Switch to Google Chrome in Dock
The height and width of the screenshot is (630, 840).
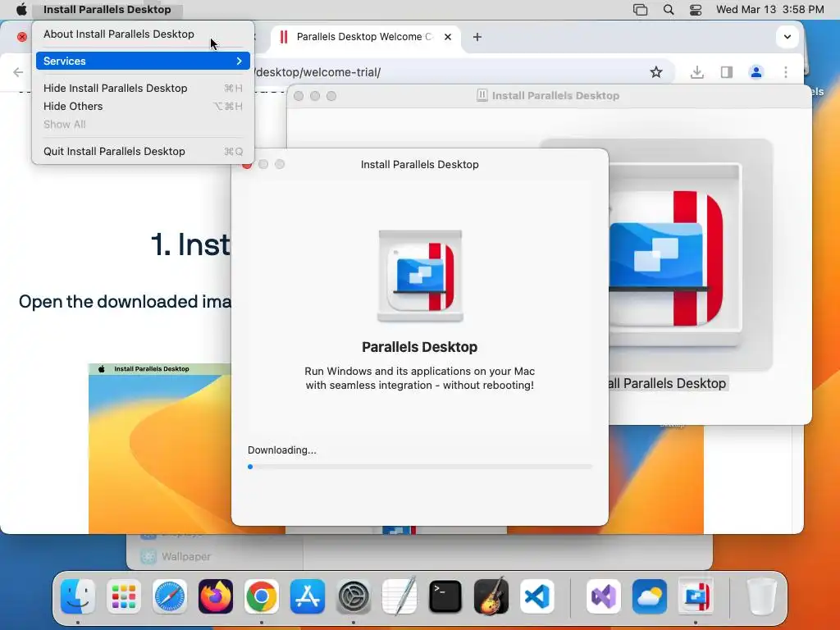click(x=262, y=596)
